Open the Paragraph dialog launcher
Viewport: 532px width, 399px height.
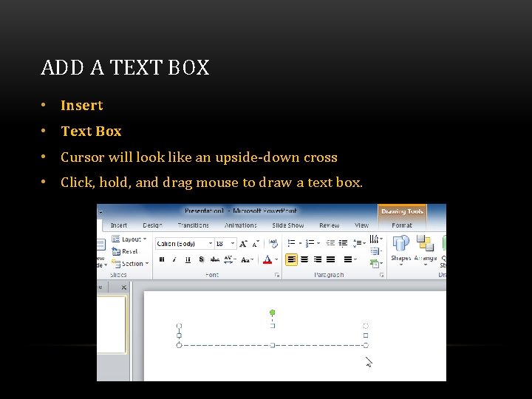coord(382,275)
